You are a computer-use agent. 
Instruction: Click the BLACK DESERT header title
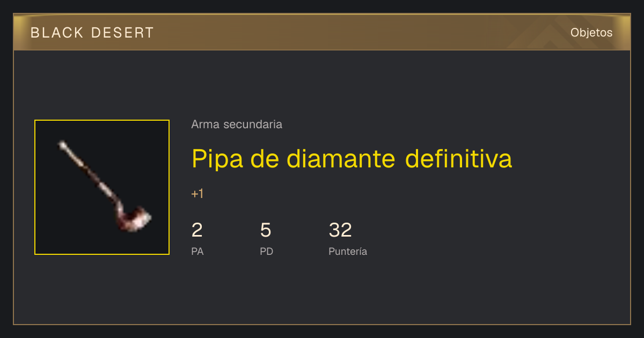(x=92, y=33)
